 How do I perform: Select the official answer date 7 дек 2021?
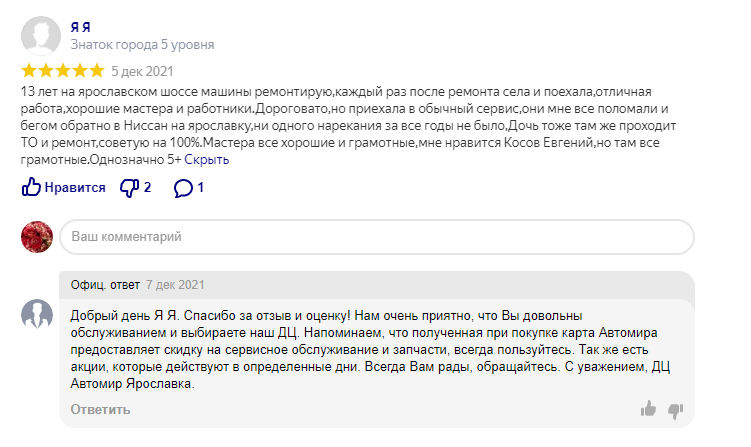tap(175, 285)
